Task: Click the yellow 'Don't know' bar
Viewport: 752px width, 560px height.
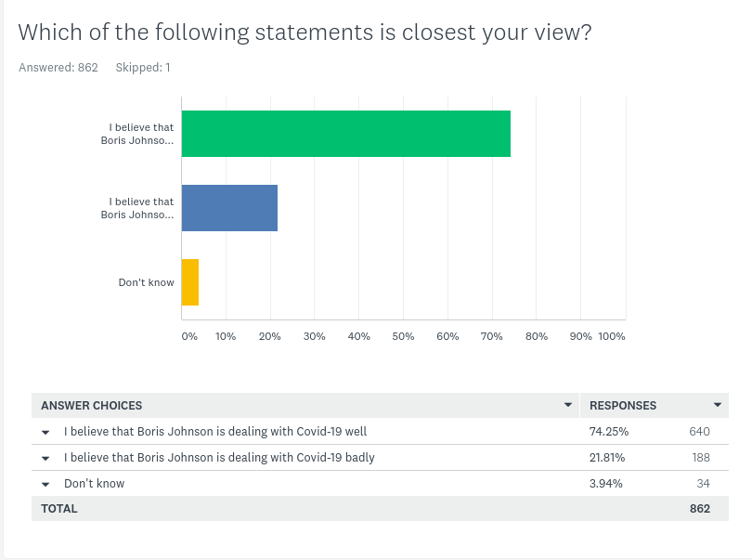Action: click(x=189, y=282)
